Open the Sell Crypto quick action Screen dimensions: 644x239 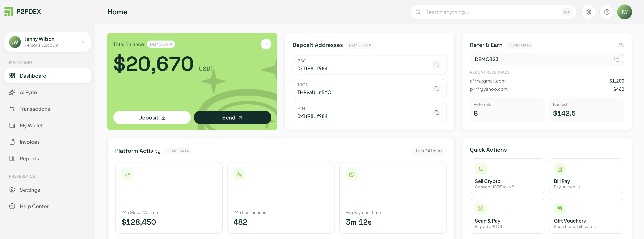[507, 176]
